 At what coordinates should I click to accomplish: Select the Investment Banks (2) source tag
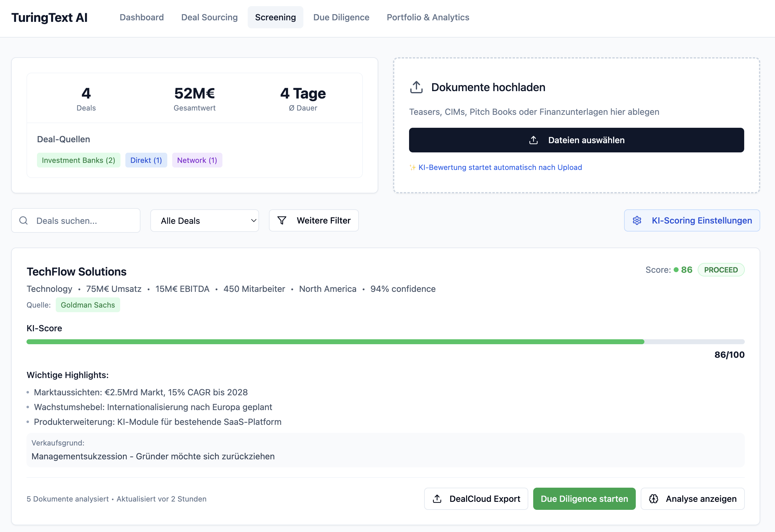(x=78, y=160)
